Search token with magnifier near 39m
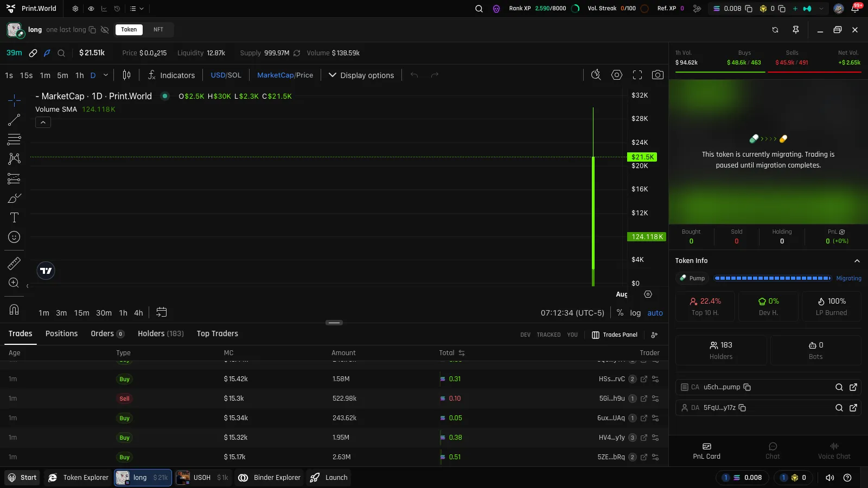 click(61, 53)
